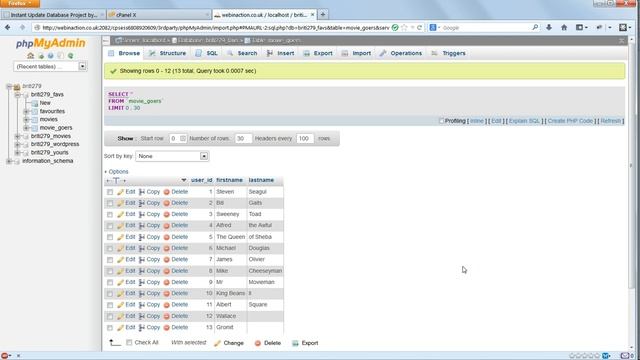Check the row checkbox for Albert Square
The image size is (640, 360).
(x=110, y=305)
